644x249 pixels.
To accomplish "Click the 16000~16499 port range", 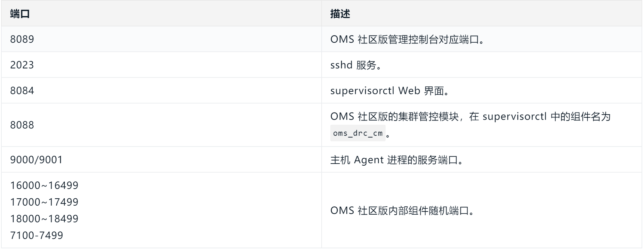I will (44, 185).
